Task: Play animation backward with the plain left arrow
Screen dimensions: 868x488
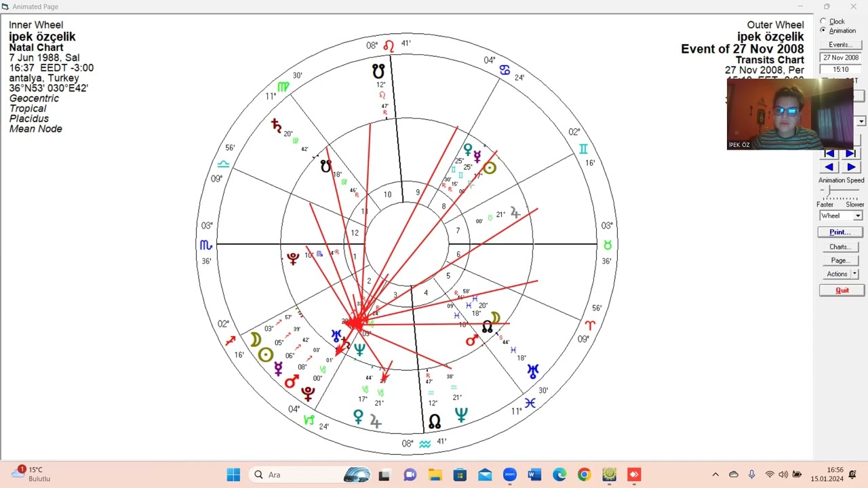Action: (829, 167)
